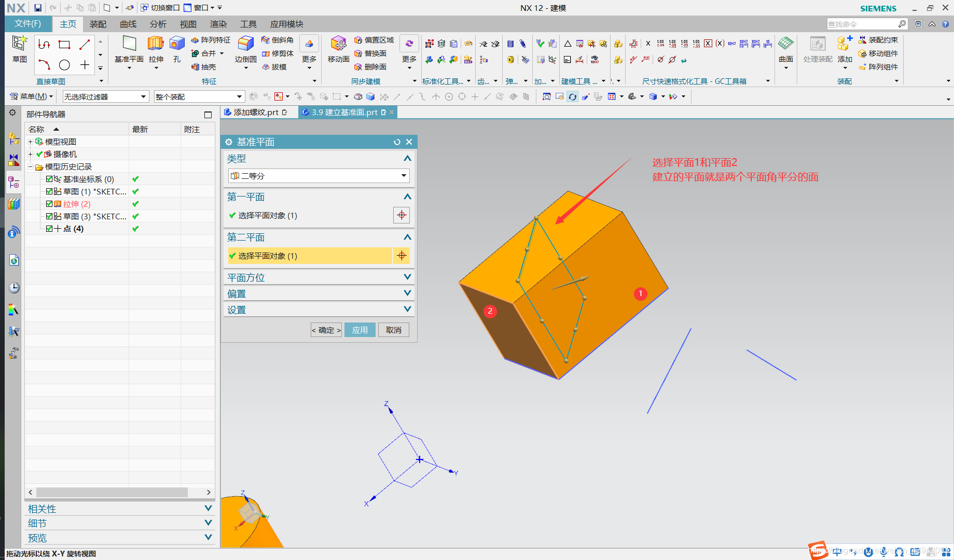954x560 pixels.
Task: Expand the 模型视图 tree node
Action: click(30, 142)
